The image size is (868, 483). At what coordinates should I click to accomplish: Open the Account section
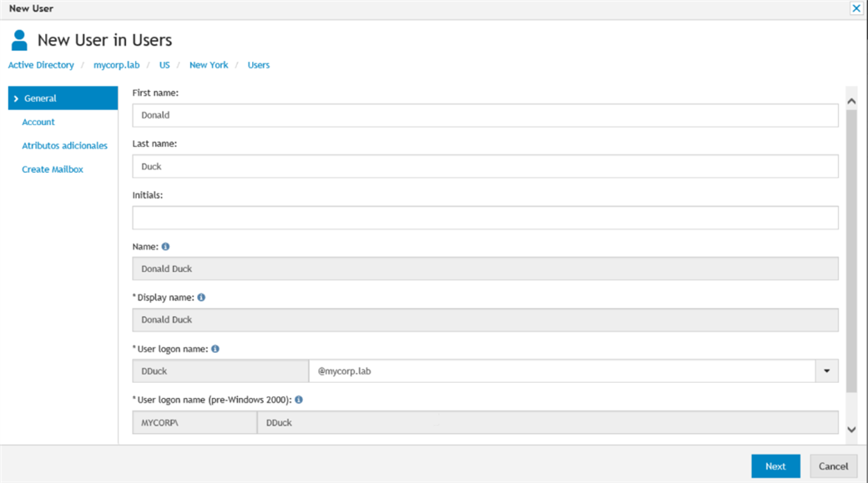point(38,123)
